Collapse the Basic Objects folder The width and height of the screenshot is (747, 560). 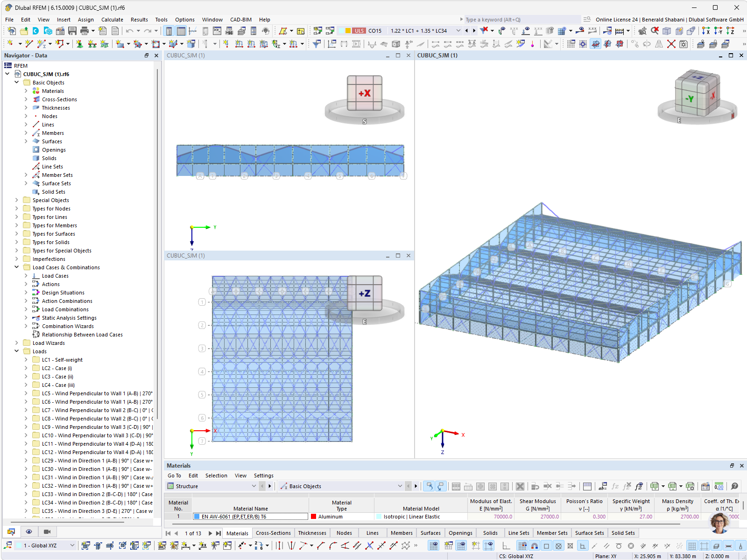pos(17,83)
